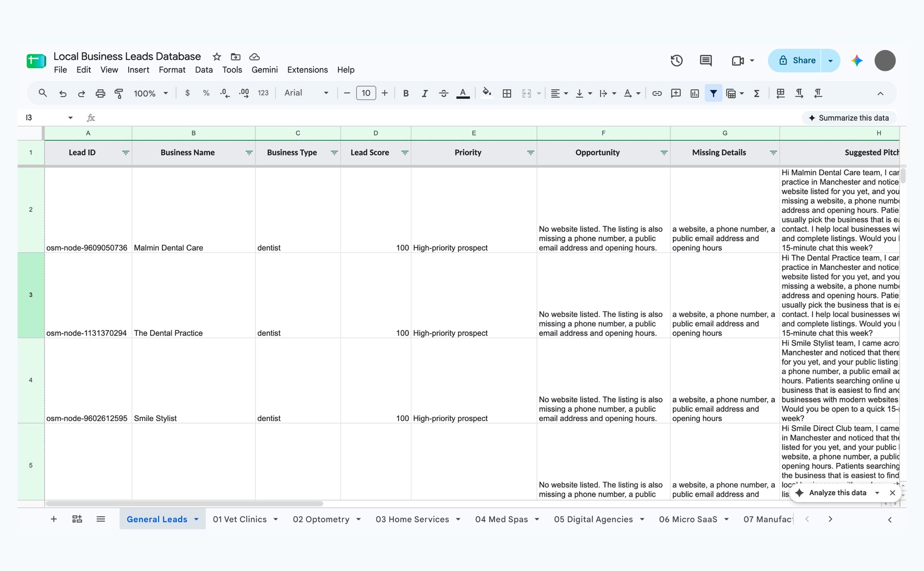Click the font size input field
The height and width of the screenshot is (571, 924).
tap(366, 93)
